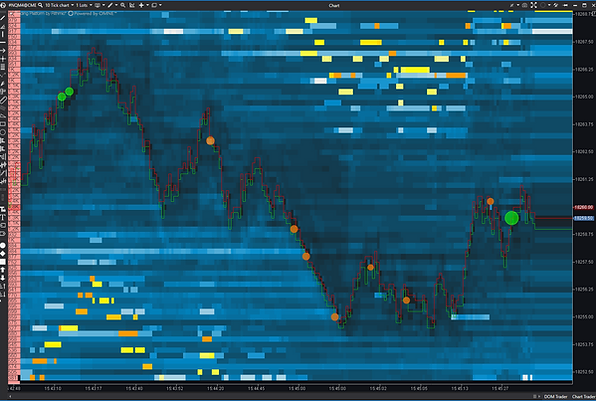Expand the arrow beside the drawing pencil
This screenshot has width=596, height=401.
pos(116,5)
